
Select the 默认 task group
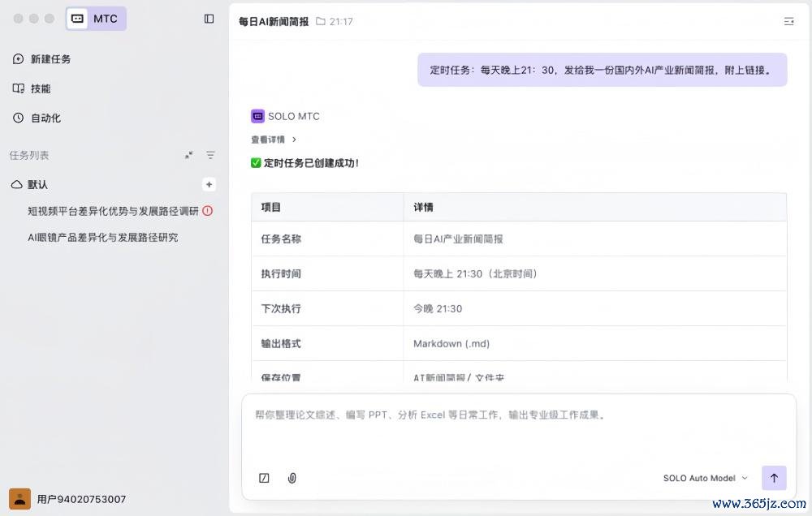click(37, 184)
